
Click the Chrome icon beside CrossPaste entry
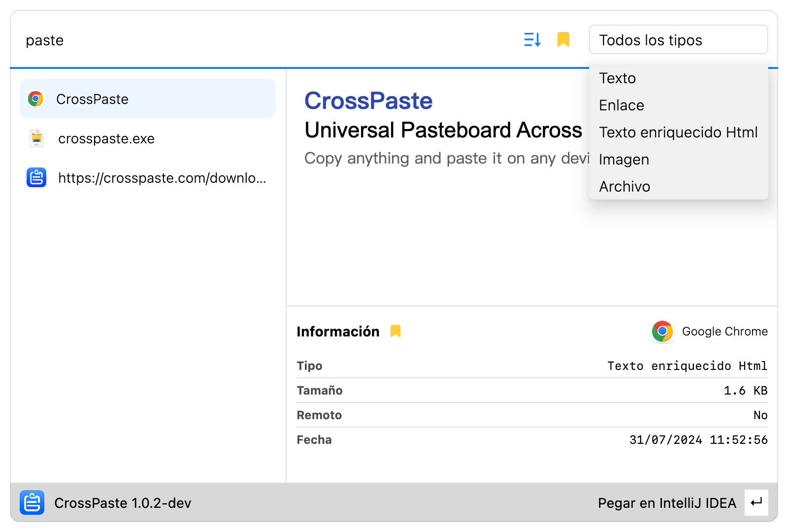(35, 99)
